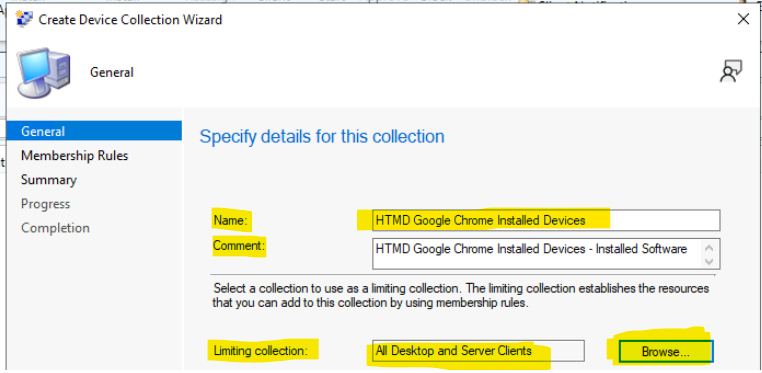Viewport: 762px width, 373px height.
Task: Click the Limiting collection field
Action: 478,351
